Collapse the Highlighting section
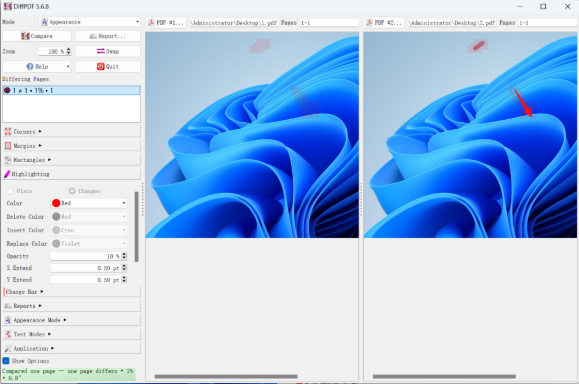579x384 pixels. click(x=72, y=174)
